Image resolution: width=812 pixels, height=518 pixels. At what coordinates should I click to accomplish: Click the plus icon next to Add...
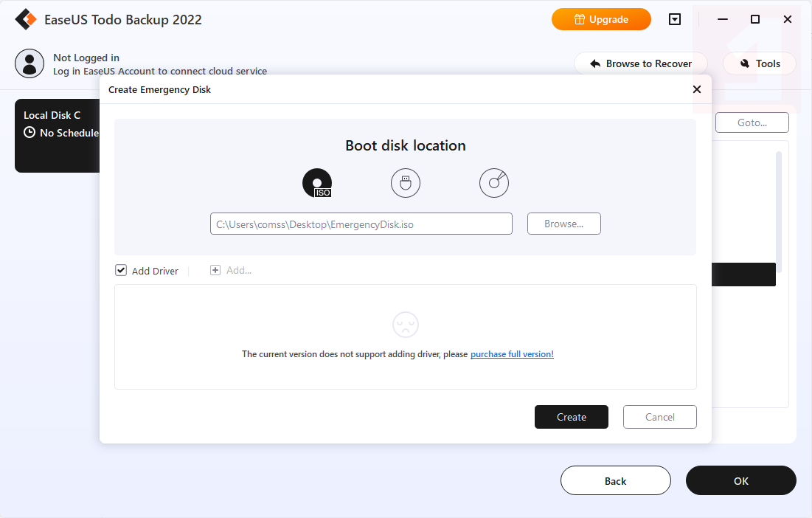click(x=215, y=270)
